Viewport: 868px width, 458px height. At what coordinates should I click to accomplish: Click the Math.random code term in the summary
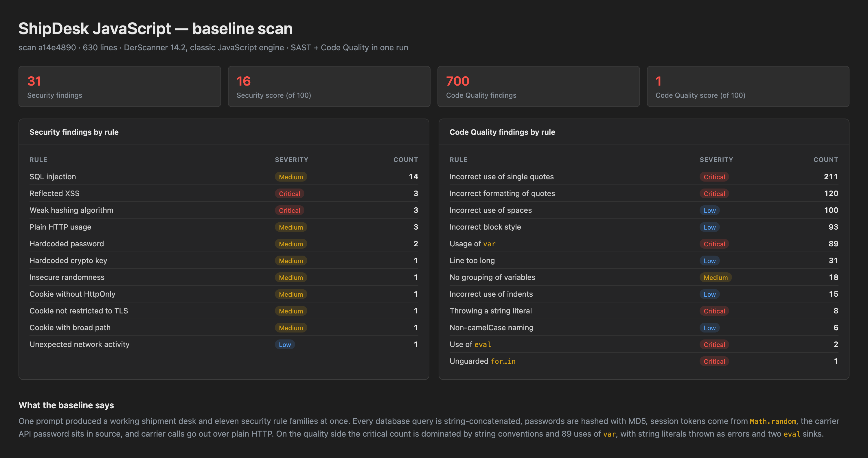pos(773,421)
